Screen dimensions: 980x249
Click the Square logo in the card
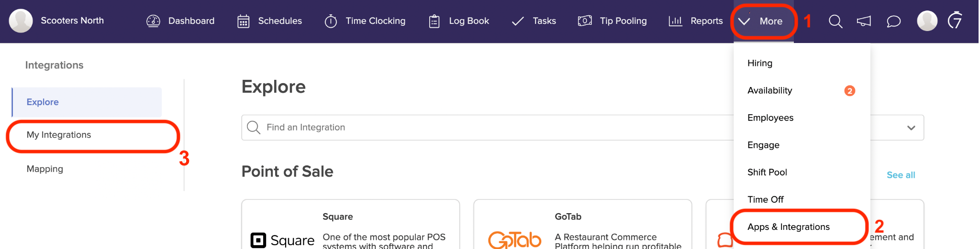(x=282, y=240)
